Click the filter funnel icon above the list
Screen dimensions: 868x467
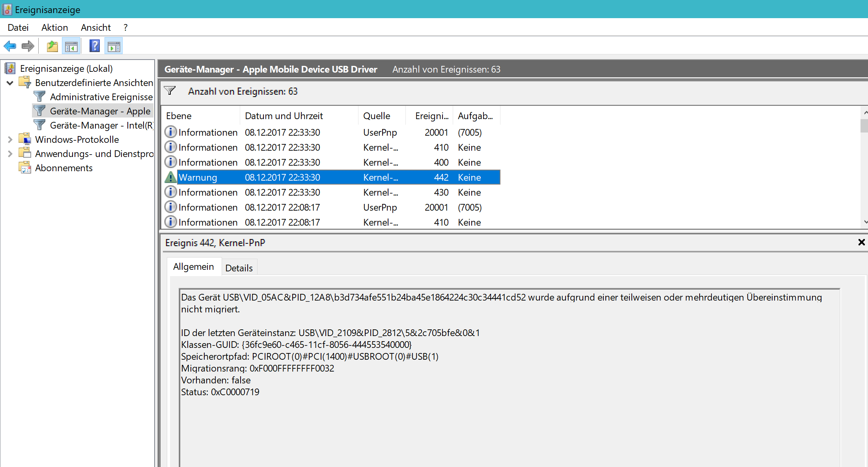(x=170, y=91)
